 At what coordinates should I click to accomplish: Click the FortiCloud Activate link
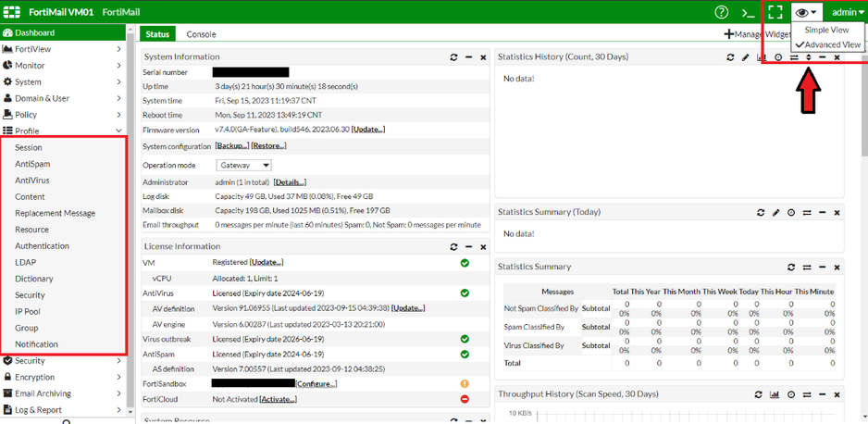click(278, 399)
